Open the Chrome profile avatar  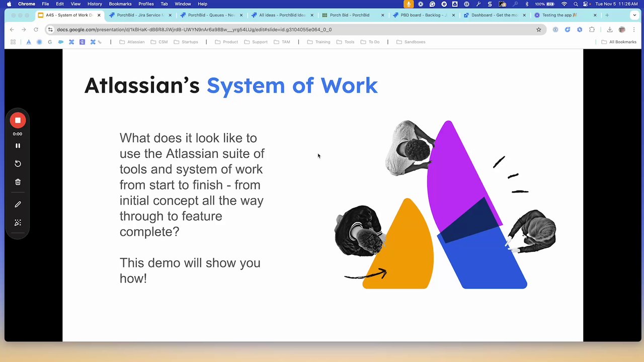pos(622,30)
